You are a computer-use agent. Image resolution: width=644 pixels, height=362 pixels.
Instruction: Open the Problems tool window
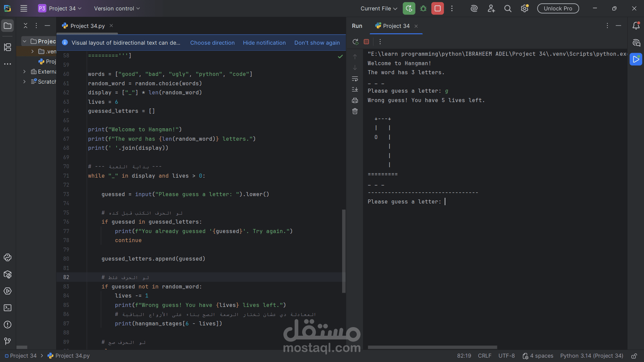point(8,325)
